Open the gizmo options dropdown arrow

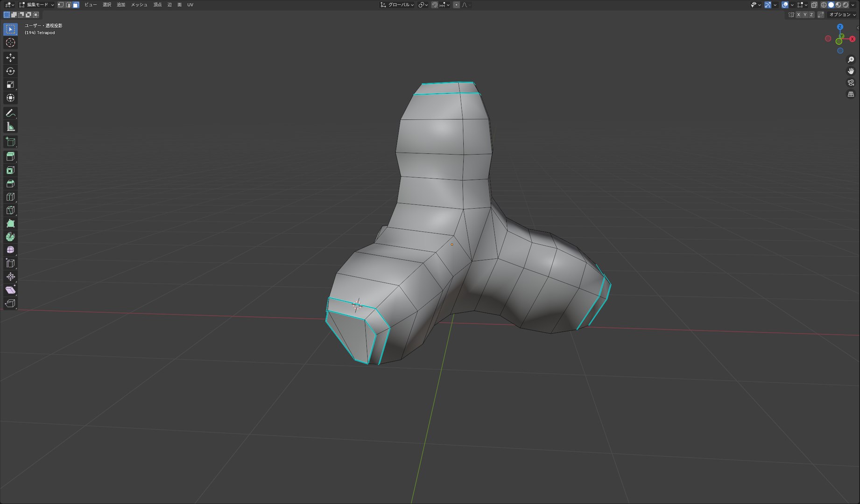click(775, 5)
